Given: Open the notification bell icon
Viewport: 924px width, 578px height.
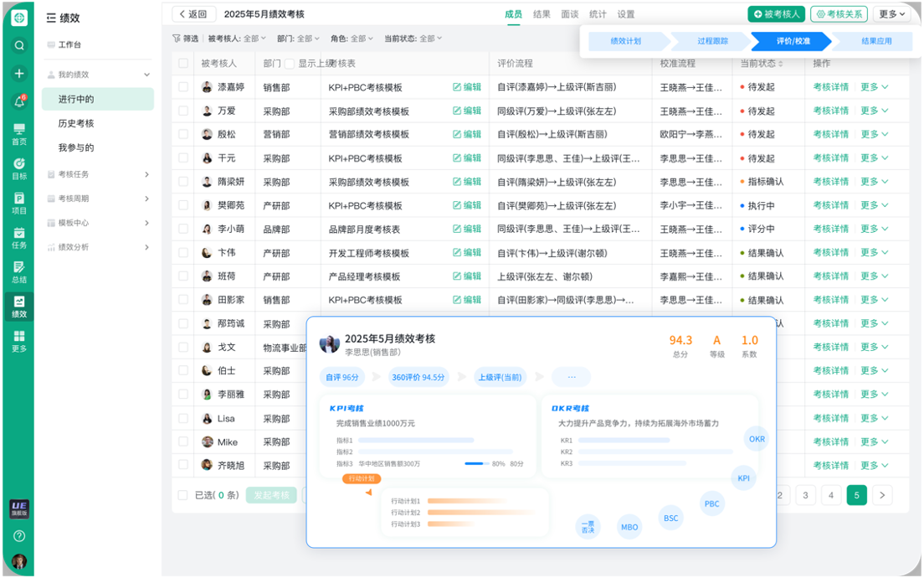Looking at the screenshot, I should [19, 101].
